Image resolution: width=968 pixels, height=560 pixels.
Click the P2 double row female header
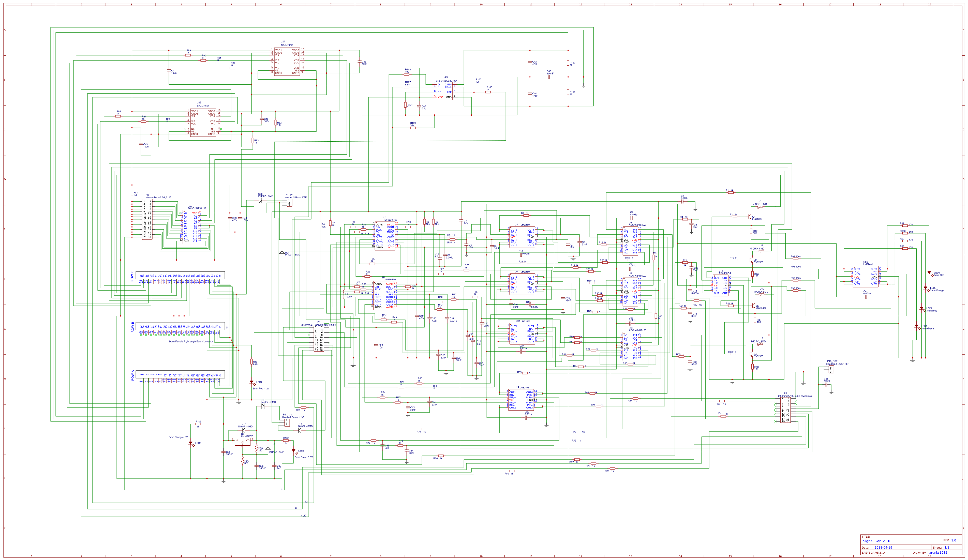785,410
